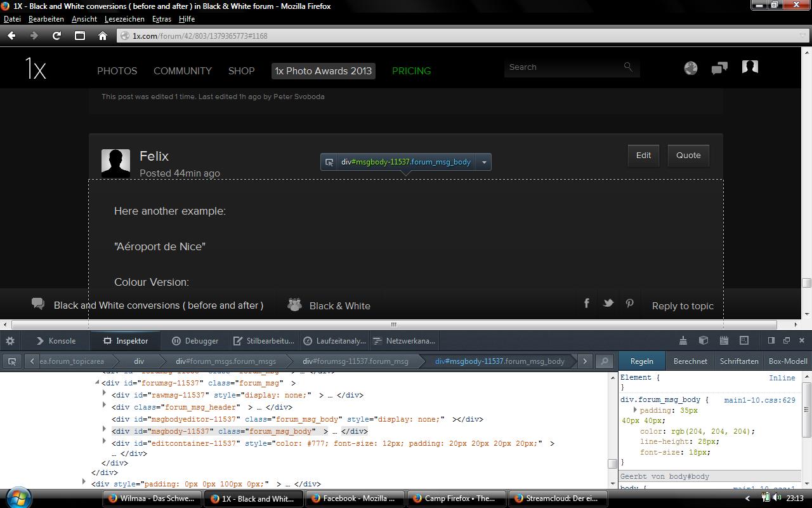Click the Reply to topic link

click(x=683, y=306)
